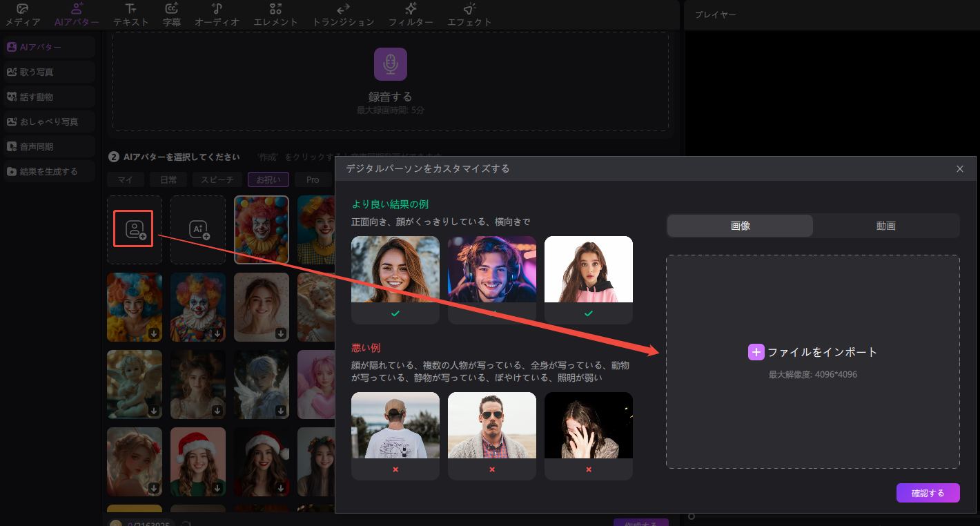Open おしゃべり写真 in the sidebar

coord(48,121)
